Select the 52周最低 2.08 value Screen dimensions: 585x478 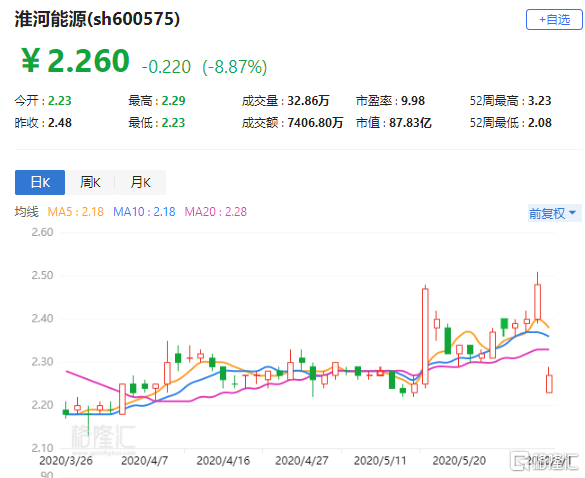tap(510, 123)
